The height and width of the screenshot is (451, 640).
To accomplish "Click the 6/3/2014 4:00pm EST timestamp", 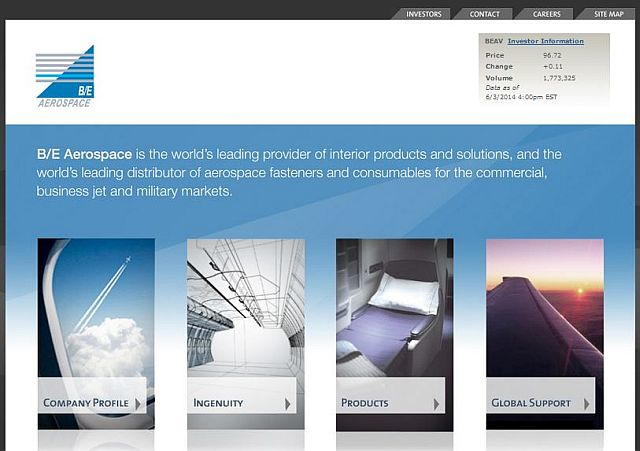I will tap(521, 97).
